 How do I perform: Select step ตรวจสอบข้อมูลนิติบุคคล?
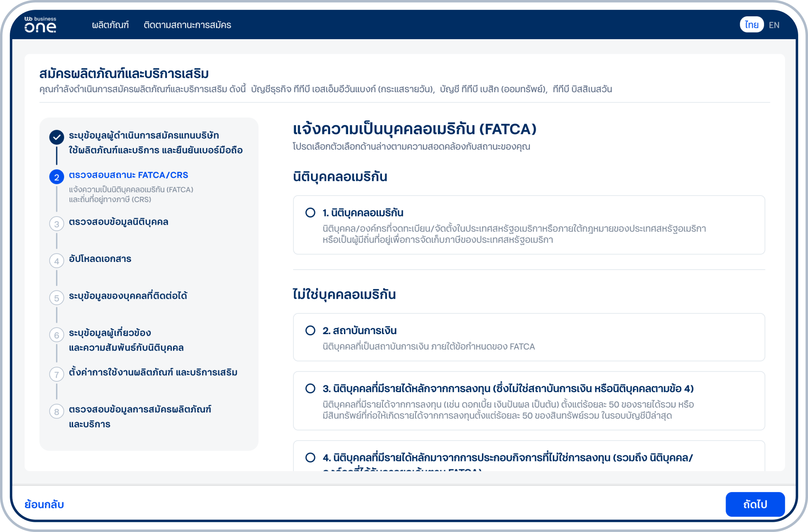click(x=118, y=222)
